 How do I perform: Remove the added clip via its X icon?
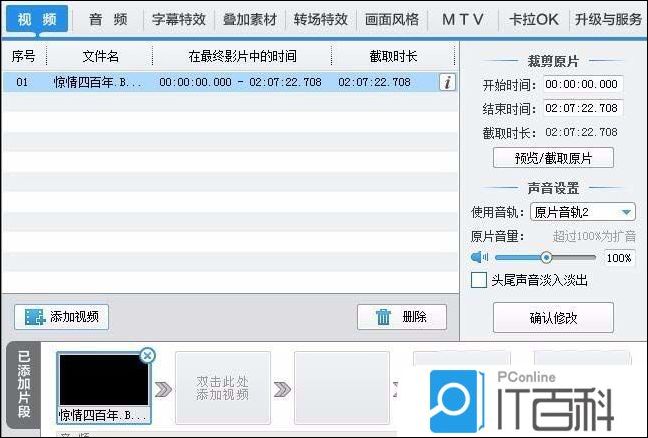tap(148, 355)
